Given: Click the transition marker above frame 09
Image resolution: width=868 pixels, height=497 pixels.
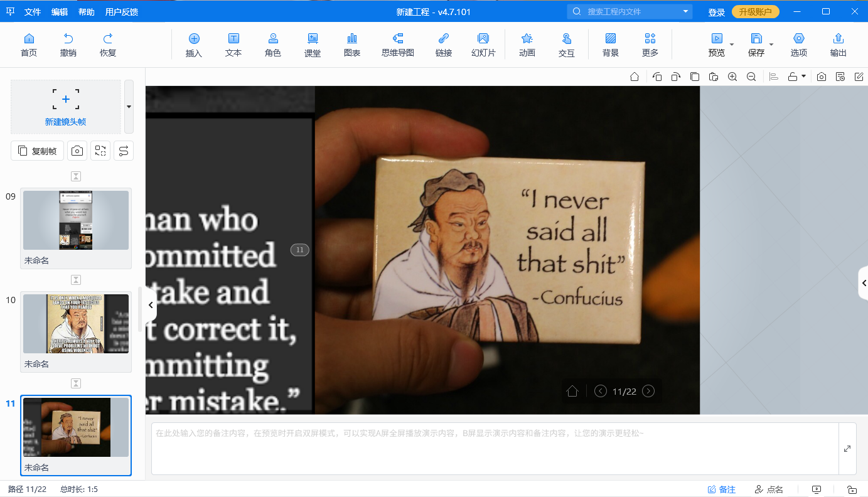Looking at the screenshot, I should coord(76,176).
